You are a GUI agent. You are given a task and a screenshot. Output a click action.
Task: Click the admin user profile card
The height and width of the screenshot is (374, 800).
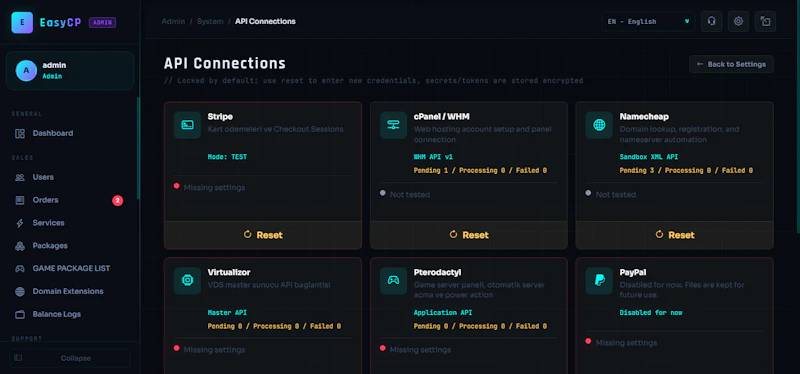tap(70, 70)
